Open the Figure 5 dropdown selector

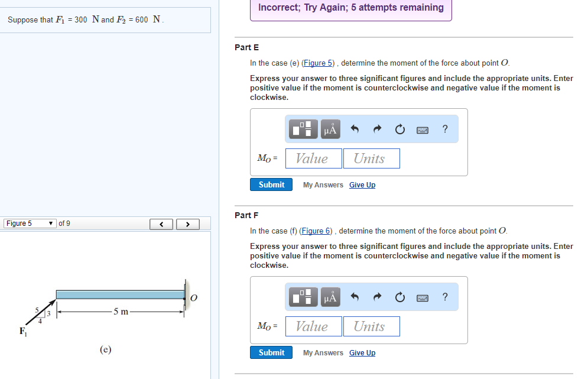pos(30,223)
